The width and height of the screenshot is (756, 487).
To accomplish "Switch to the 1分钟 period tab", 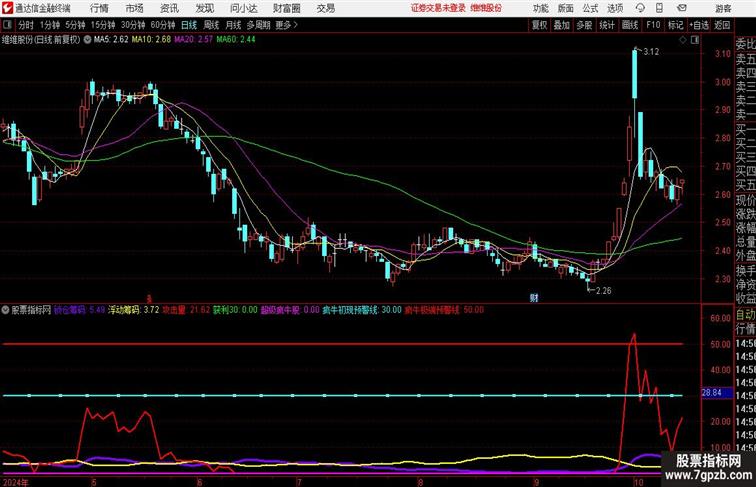I will tap(50, 25).
